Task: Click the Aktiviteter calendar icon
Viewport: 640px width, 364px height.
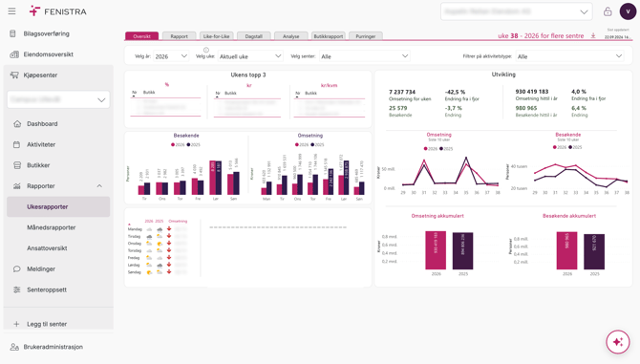Action: click(17, 144)
